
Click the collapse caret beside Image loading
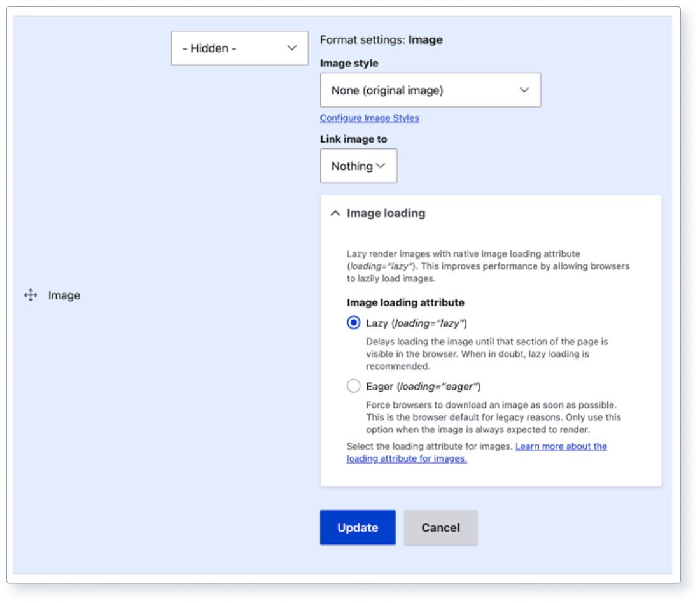[335, 213]
